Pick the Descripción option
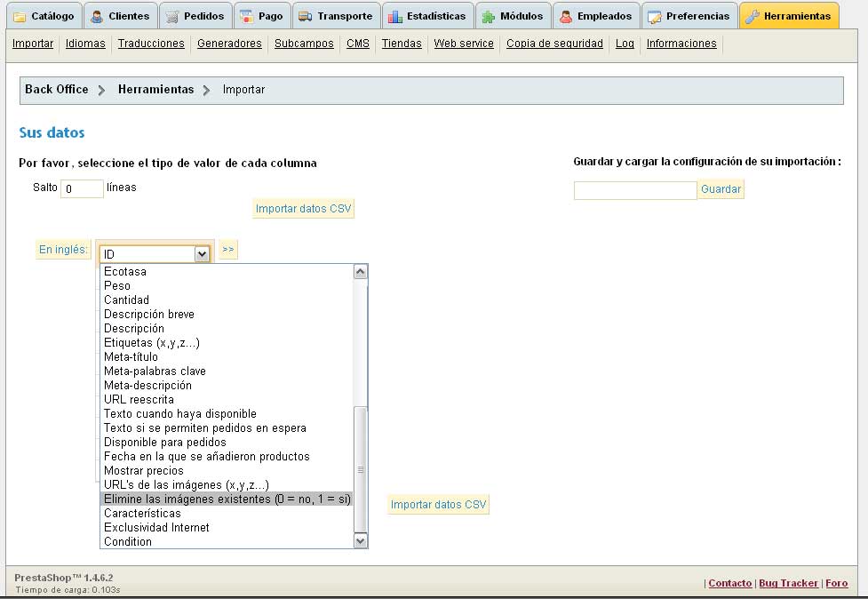 tap(227, 328)
